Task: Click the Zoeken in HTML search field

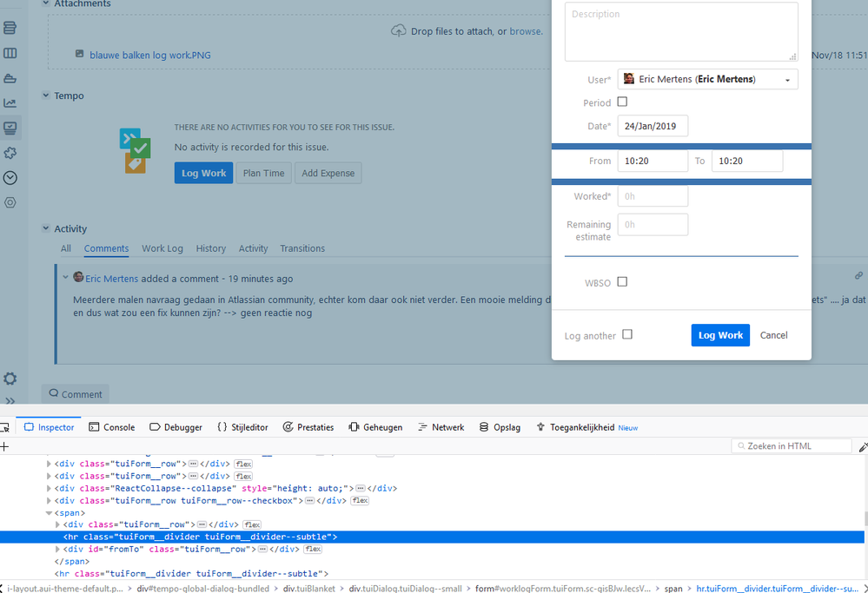Action: click(x=791, y=445)
